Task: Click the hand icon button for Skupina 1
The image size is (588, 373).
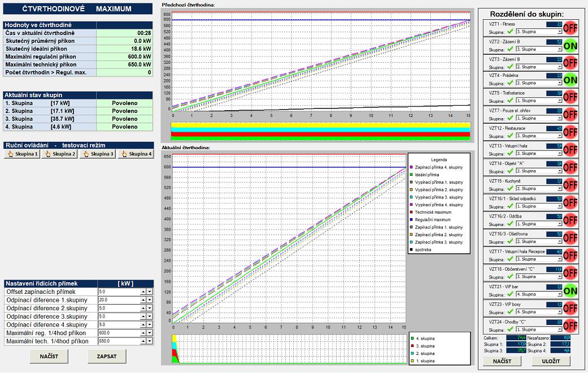Action: click(x=22, y=154)
